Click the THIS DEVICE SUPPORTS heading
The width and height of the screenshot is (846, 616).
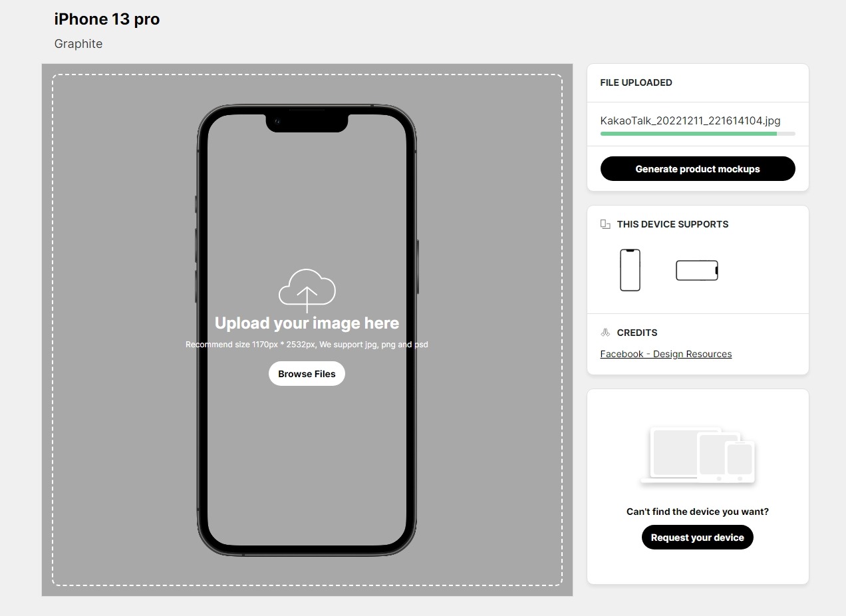[672, 224]
